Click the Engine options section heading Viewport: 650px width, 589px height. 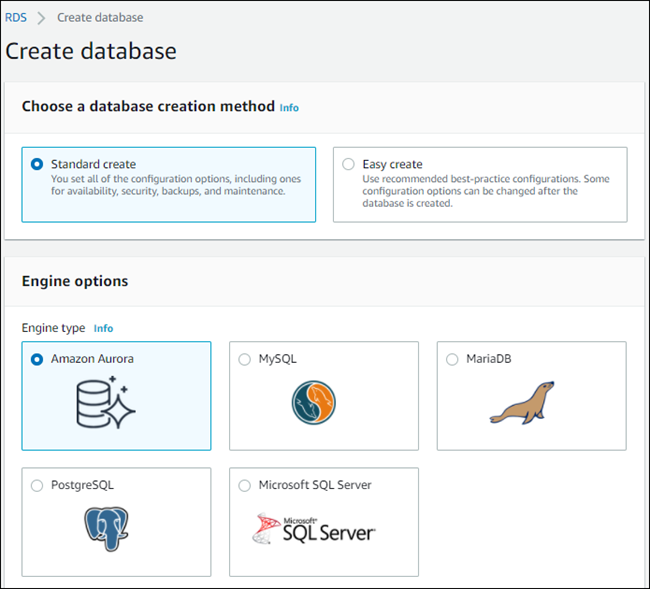tap(75, 281)
